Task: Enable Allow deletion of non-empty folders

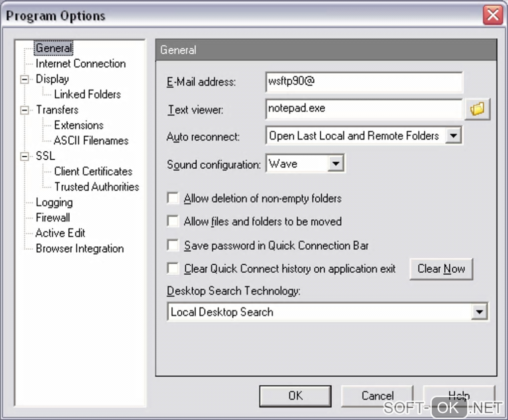Action: (173, 198)
